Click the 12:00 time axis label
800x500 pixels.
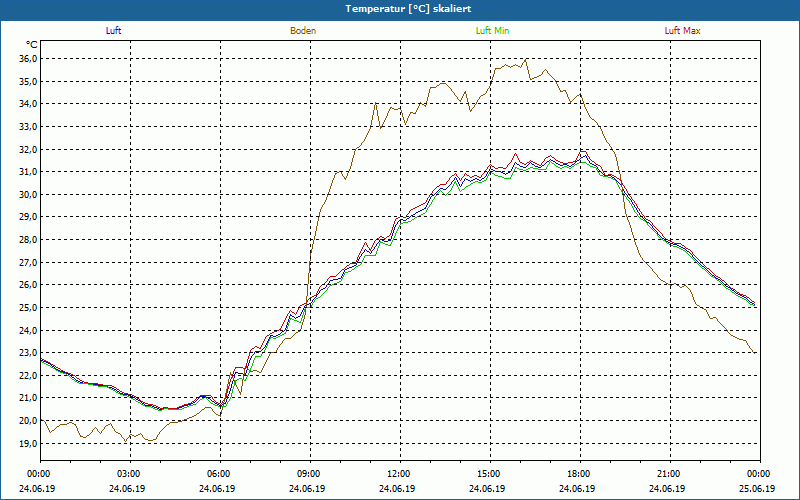tap(398, 474)
